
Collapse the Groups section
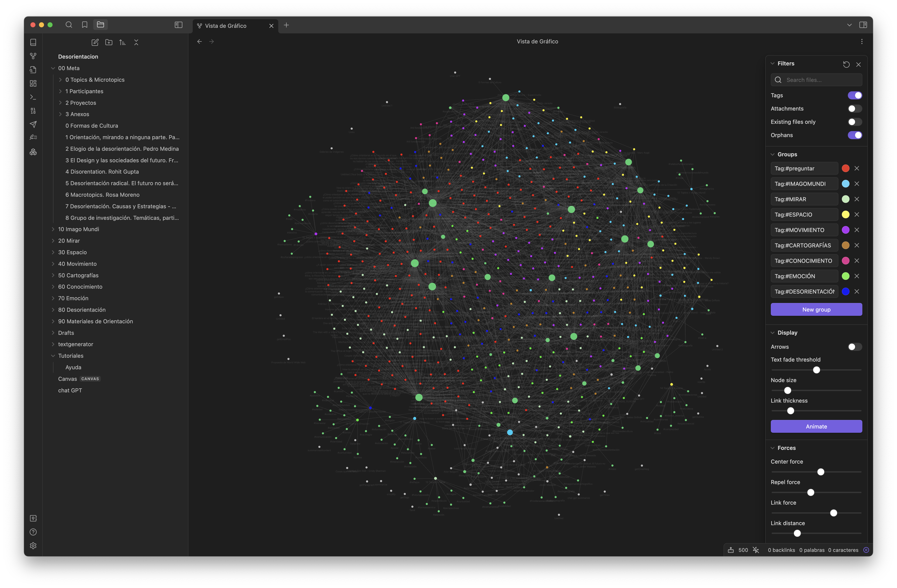pyautogui.click(x=787, y=154)
